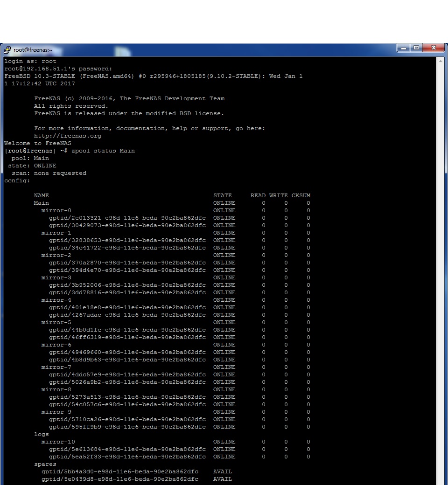
Task: Click the http://freenas.org URL in terminal
Action: pos(68,136)
